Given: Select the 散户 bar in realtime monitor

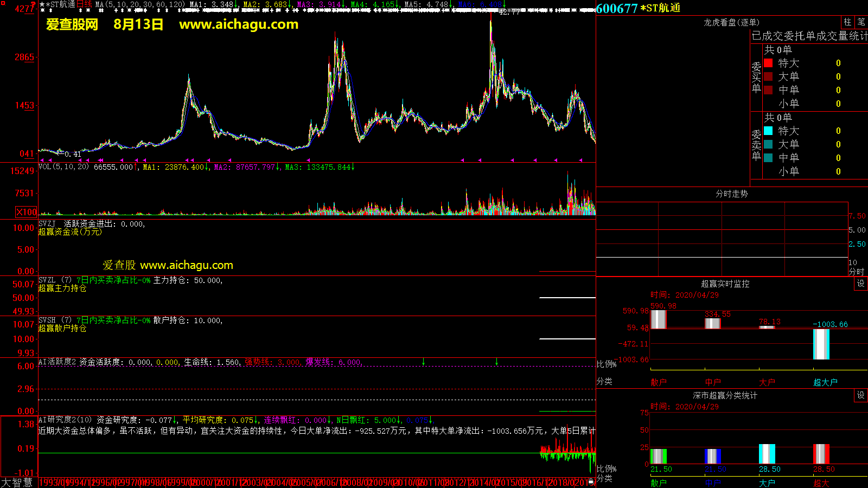Looking at the screenshot, I should [x=658, y=319].
